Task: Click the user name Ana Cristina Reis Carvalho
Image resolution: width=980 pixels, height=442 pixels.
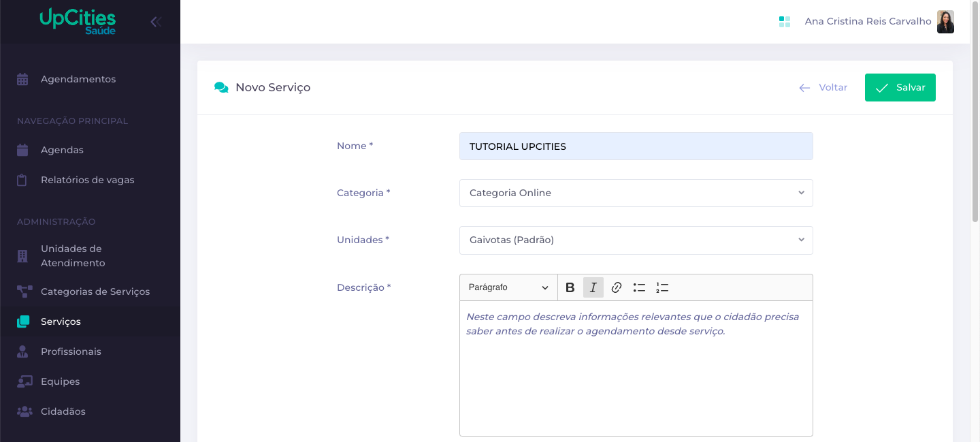Action: [x=868, y=21]
